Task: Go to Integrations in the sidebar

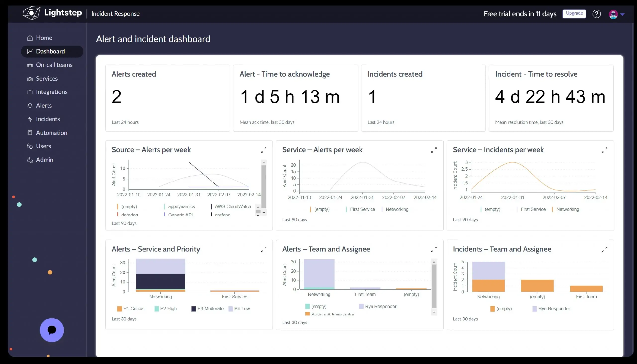Action: (x=52, y=92)
